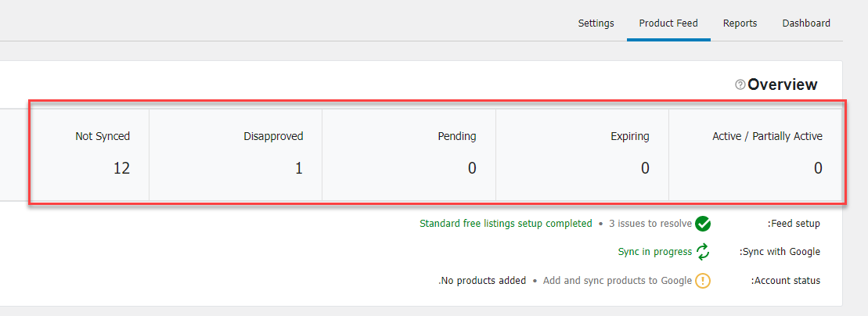
Task: Select the Disapproved products count
Action: point(299,168)
